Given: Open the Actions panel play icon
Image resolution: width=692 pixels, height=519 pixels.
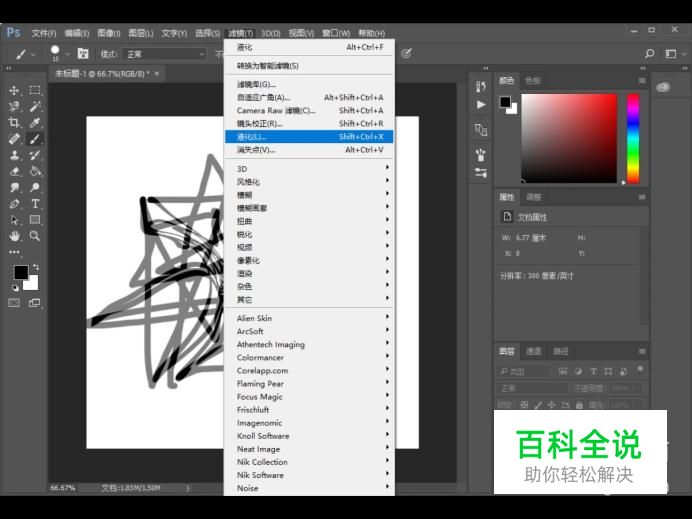Looking at the screenshot, I should tap(481, 105).
